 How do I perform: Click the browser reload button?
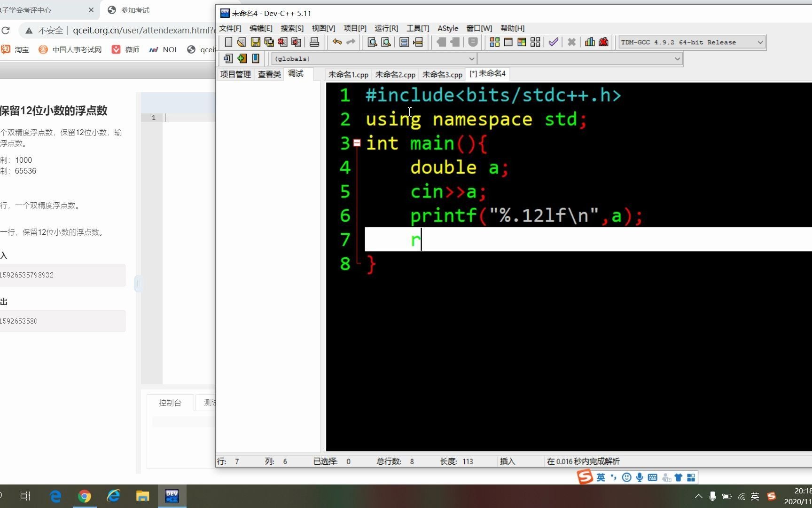click(x=6, y=31)
